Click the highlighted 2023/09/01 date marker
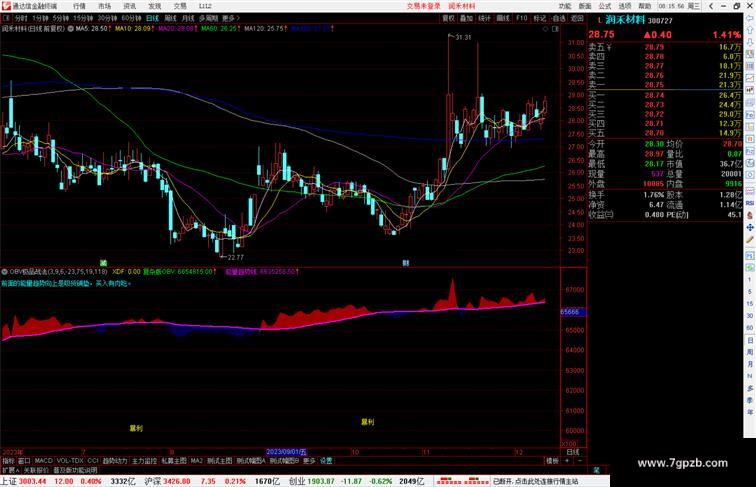 coord(286,452)
